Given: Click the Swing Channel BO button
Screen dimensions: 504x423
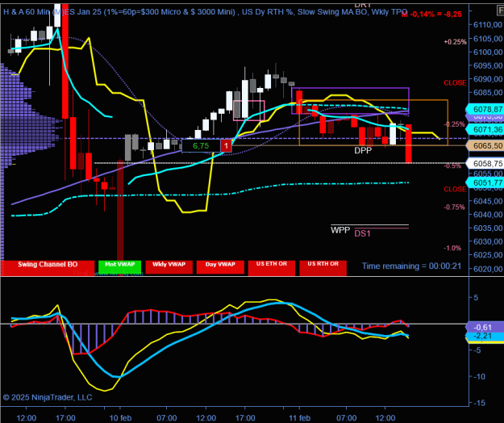Looking at the screenshot, I should [x=48, y=267].
